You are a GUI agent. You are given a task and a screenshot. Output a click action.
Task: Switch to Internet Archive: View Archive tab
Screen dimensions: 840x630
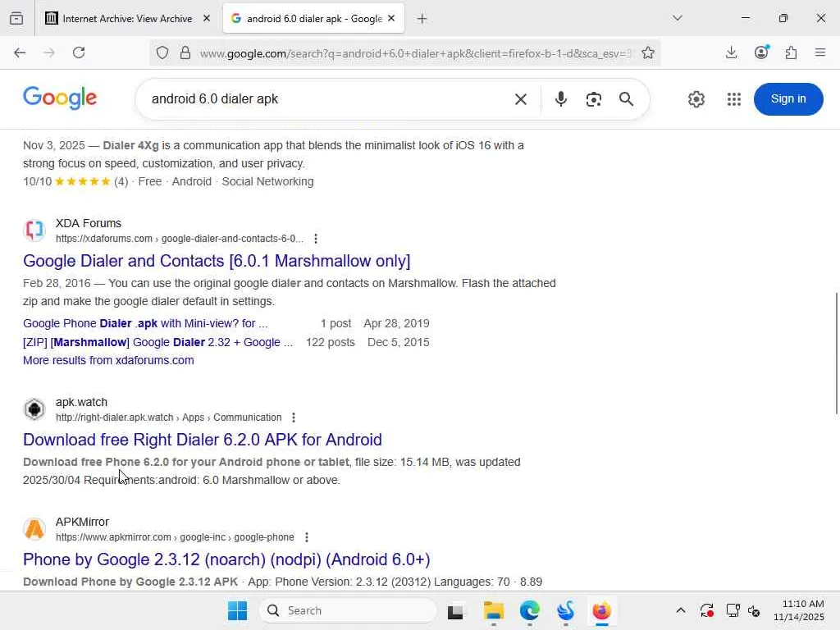pyautogui.click(x=118, y=19)
